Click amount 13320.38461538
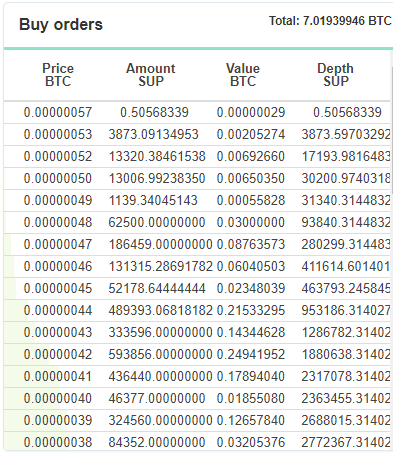Screen dimensions: 393x456 click(157, 156)
